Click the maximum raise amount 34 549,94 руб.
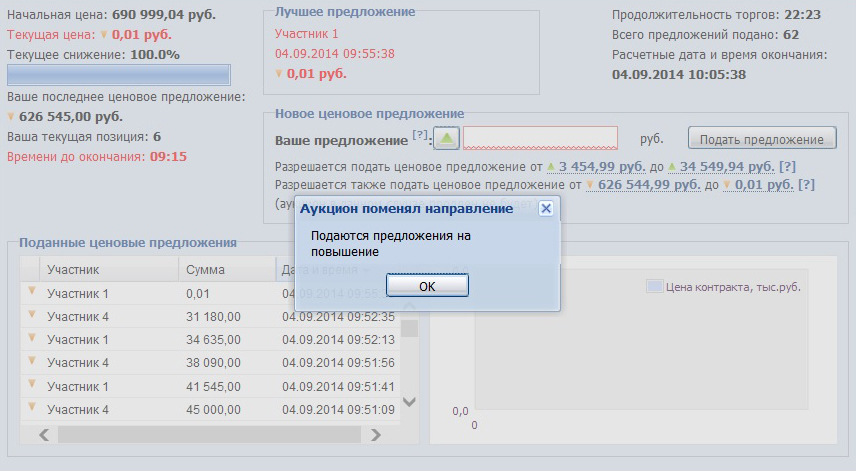856x471 pixels. tap(726, 166)
